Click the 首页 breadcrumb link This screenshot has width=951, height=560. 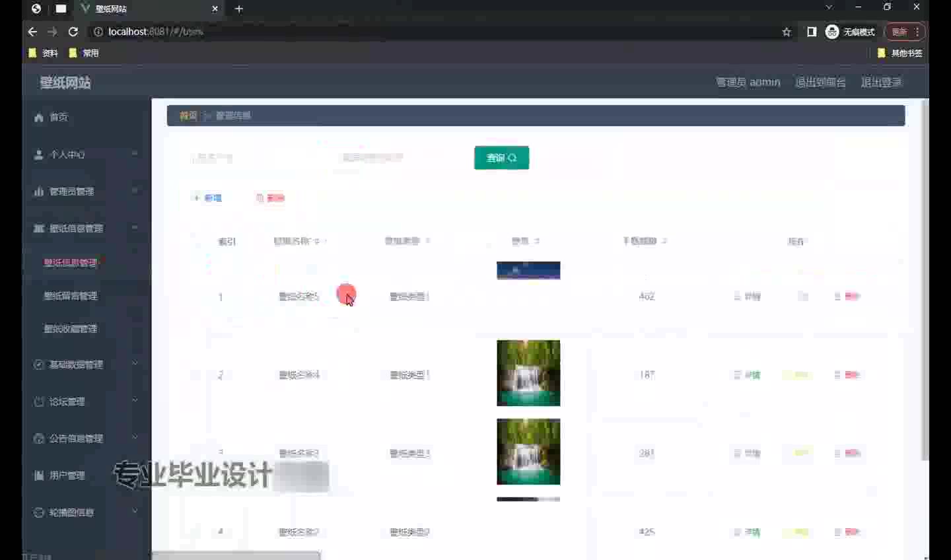pyautogui.click(x=188, y=116)
